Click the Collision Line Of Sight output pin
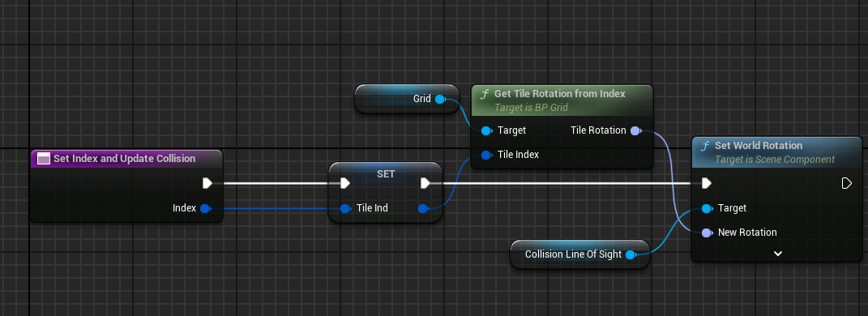Screen dimensions: 868x316 [631, 254]
